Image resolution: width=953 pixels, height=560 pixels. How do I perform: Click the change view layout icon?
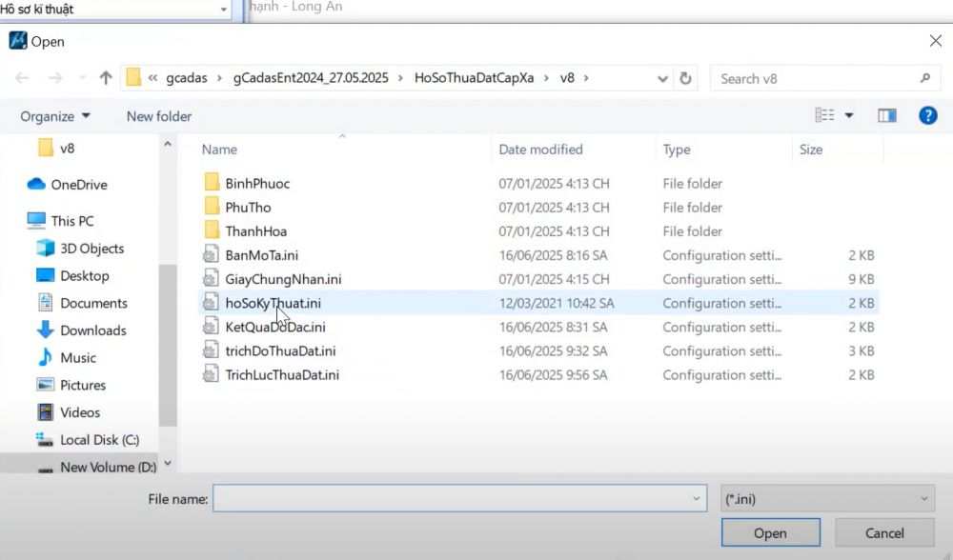point(825,115)
